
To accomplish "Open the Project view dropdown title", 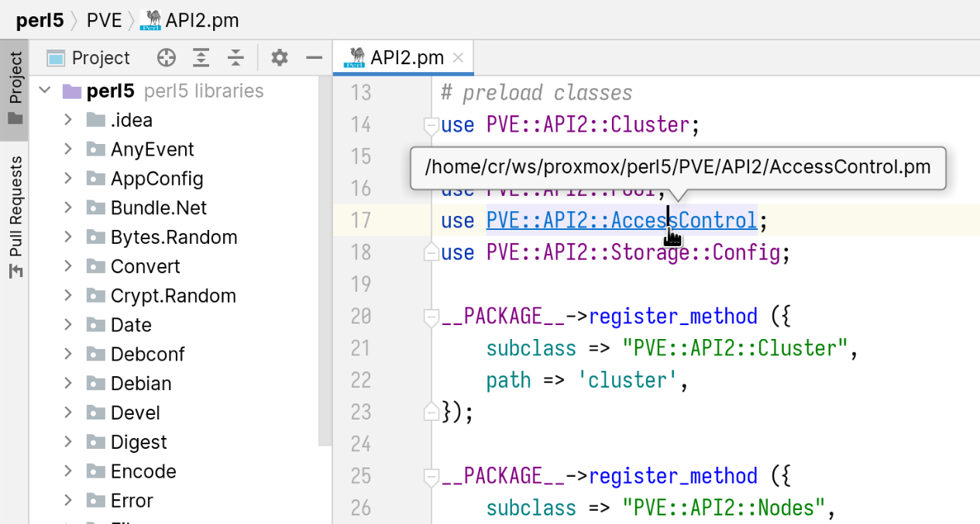I will (100, 58).
